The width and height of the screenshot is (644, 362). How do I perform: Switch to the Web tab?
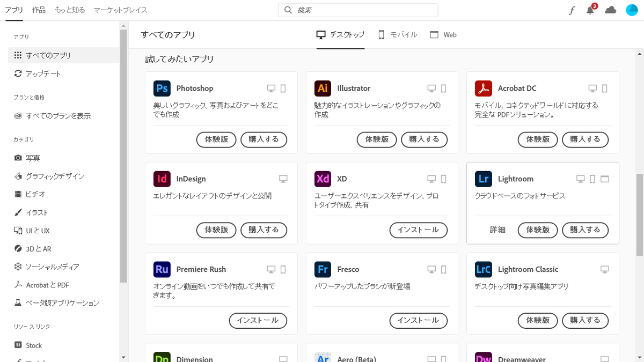(x=443, y=35)
